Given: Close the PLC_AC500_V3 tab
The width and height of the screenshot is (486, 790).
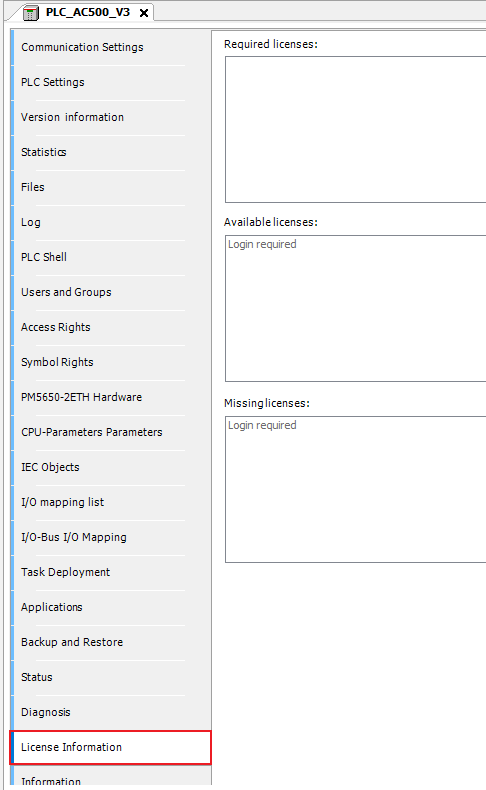Looking at the screenshot, I should click(144, 13).
